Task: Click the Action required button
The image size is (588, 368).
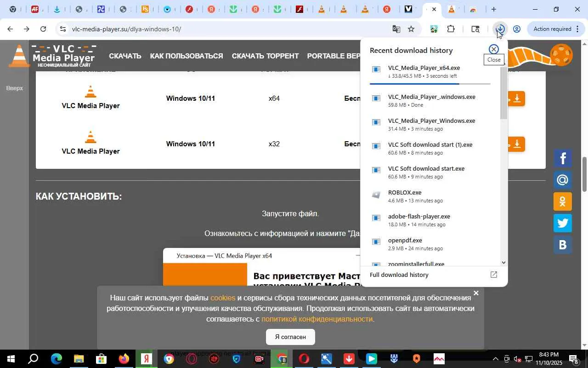Action: (x=552, y=29)
